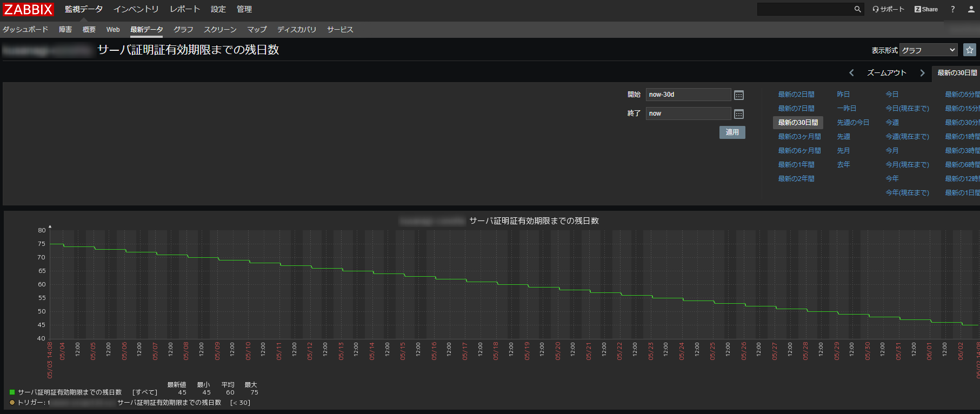Go to next time period arrow

922,73
